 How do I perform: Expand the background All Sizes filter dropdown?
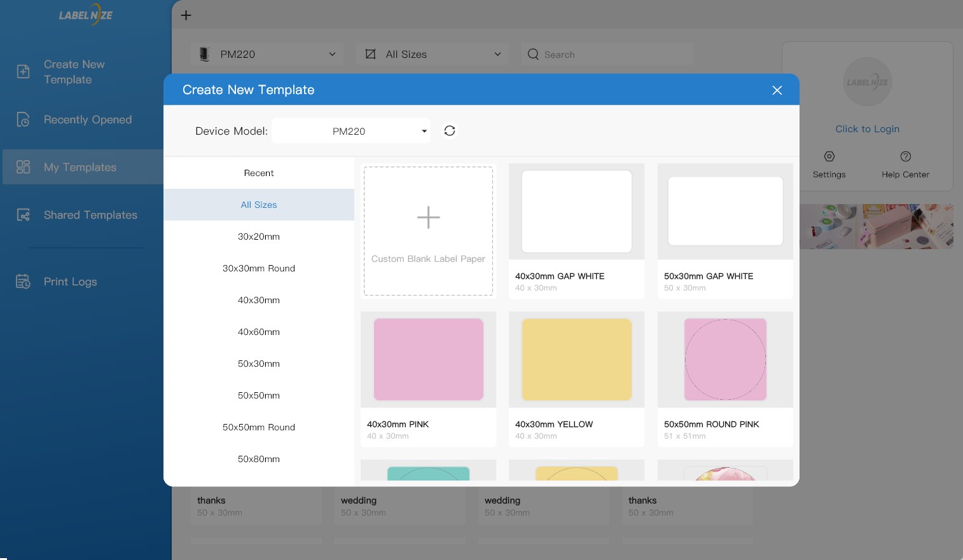coord(433,55)
